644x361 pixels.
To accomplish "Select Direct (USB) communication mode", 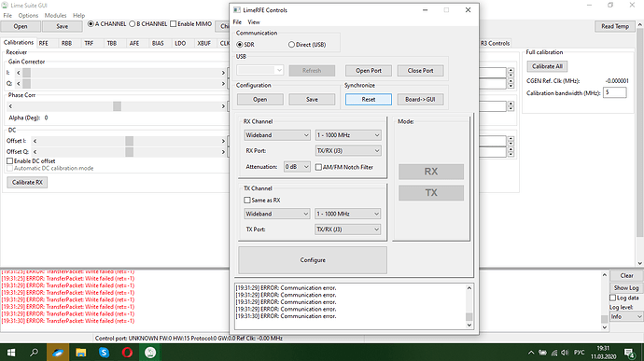I will [x=291, y=45].
